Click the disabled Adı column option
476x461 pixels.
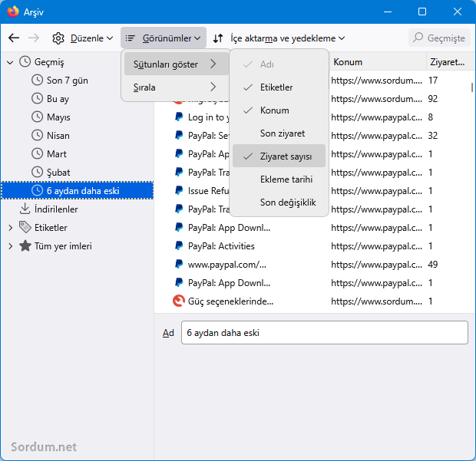click(x=279, y=64)
